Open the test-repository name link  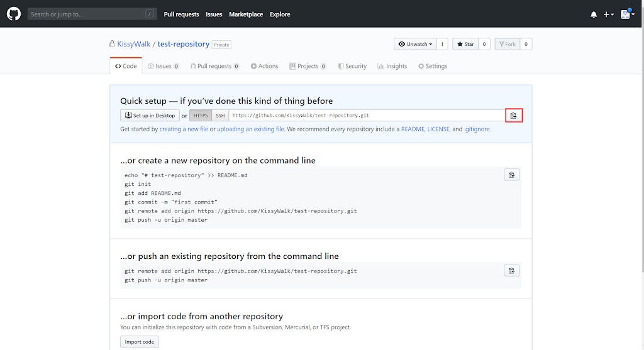(183, 44)
